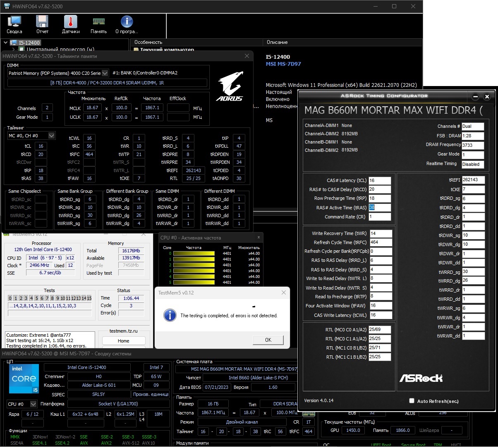
Task: Close the ASRock Timing Configurator window
Action: [x=487, y=96]
